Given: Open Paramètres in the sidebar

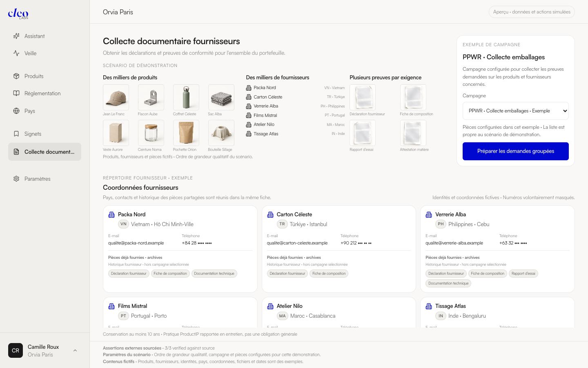Looking at the screenshot, I should [45, 179].
